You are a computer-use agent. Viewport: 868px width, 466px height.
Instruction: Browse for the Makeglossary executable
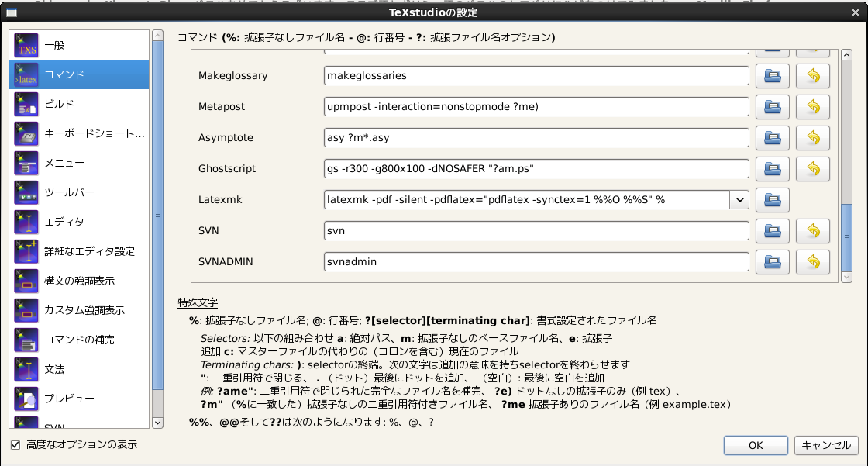point(772,76)
